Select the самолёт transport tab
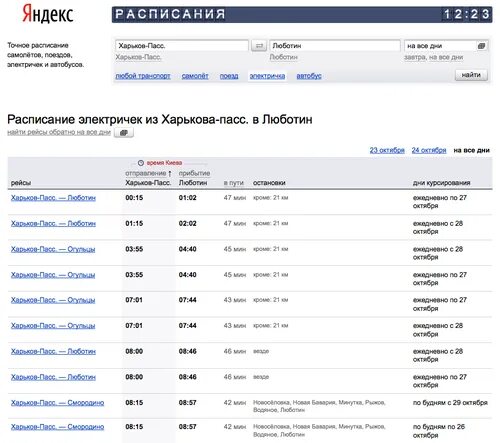 [x=195, y=76]
